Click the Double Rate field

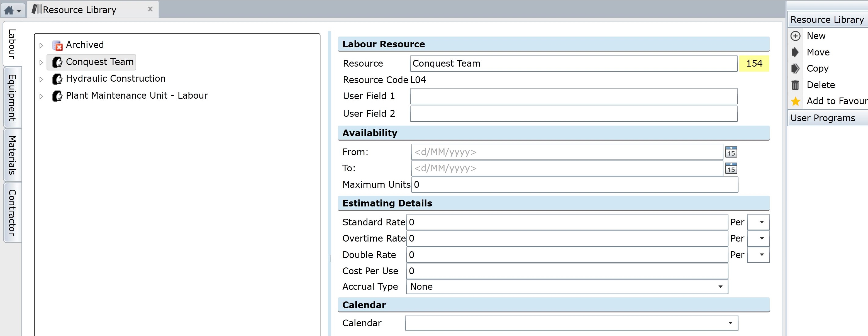[567, 254]
